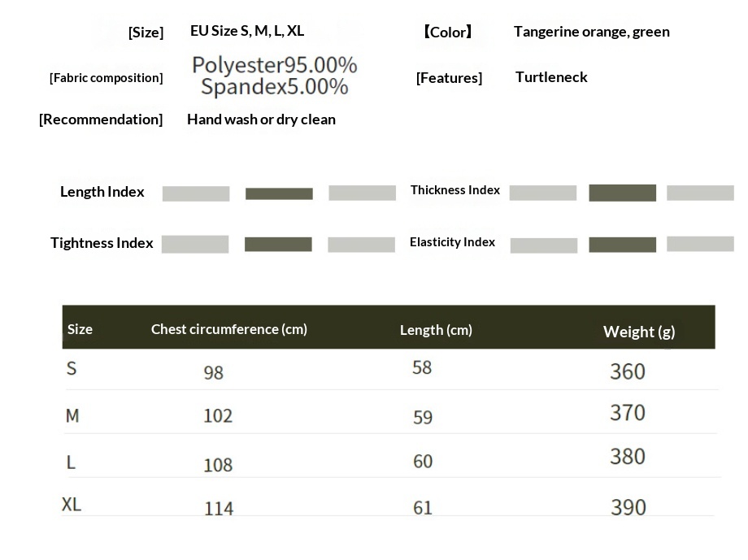This screenshot has width=748, height=560.
Task: Click the Tangerine orange, green color text
Action: tap(592, 32)
